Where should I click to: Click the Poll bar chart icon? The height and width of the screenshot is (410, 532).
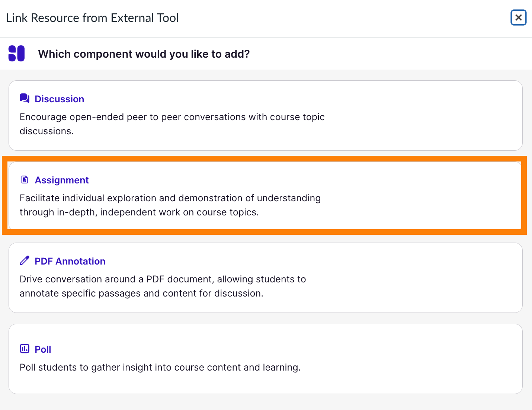[x=25, y=349]
